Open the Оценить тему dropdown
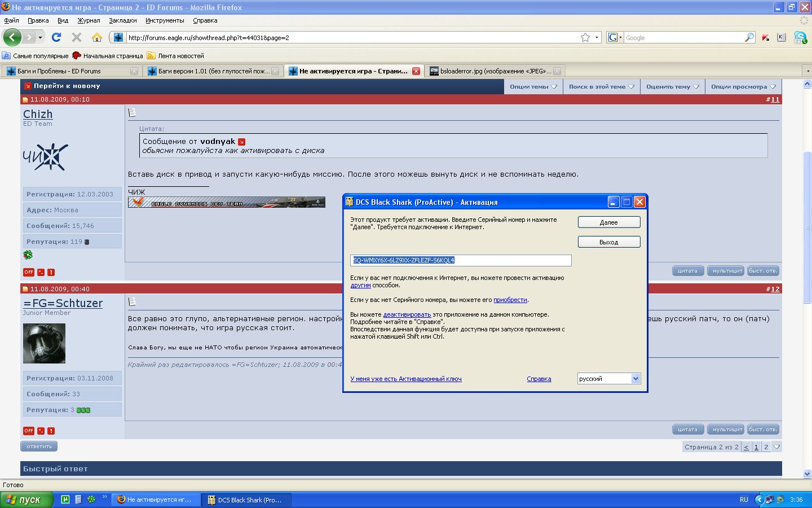The width and height of the screenshot is (812, 508). pyautogui.click(x=673, y=86)
